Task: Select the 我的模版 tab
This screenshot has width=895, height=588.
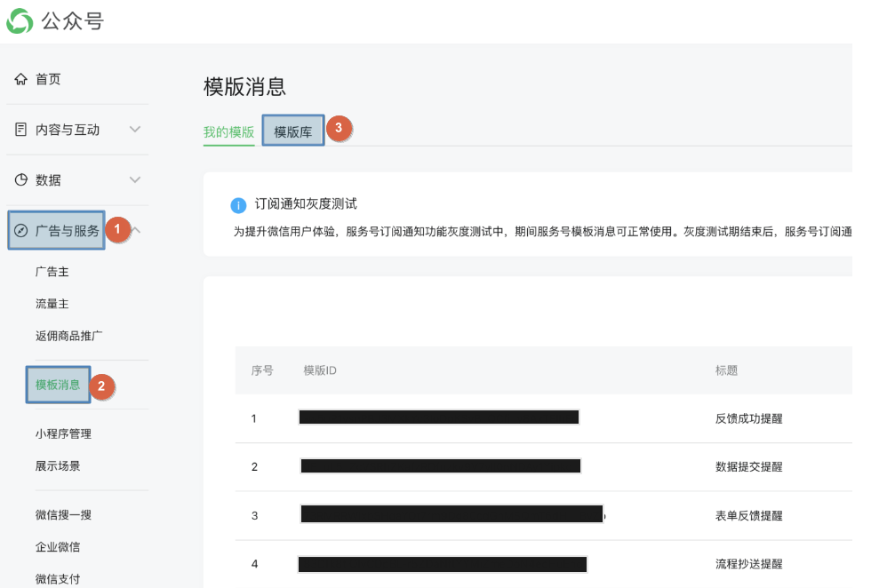Action: [x=228, y=132]
